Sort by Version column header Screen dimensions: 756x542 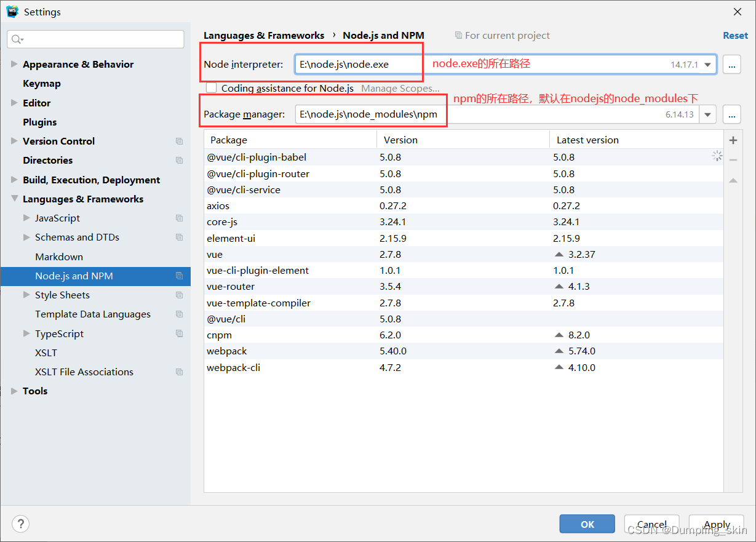[x=463, y=140]
